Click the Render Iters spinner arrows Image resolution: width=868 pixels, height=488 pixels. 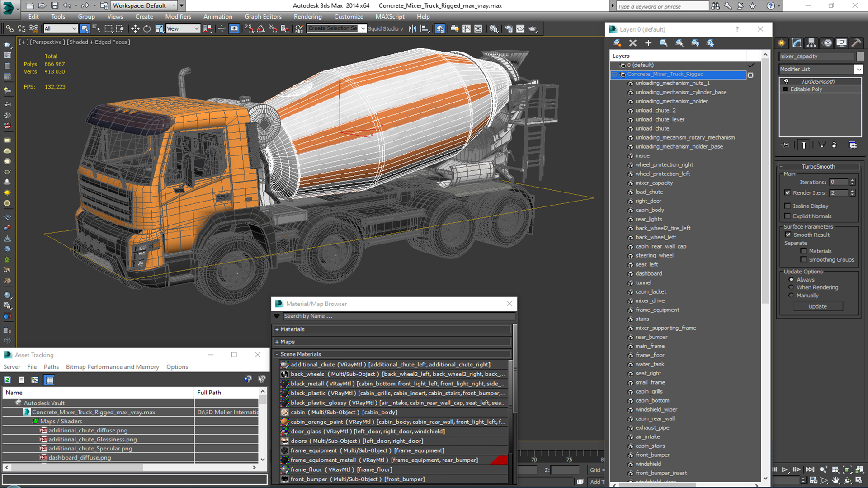point(852,193)
